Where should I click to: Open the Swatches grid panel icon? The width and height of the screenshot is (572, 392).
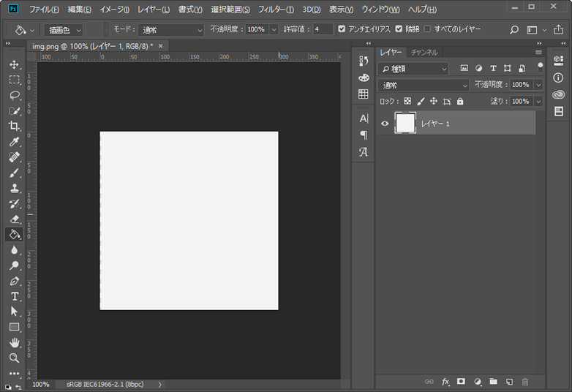pyautogui.click(x=364, y=94)
